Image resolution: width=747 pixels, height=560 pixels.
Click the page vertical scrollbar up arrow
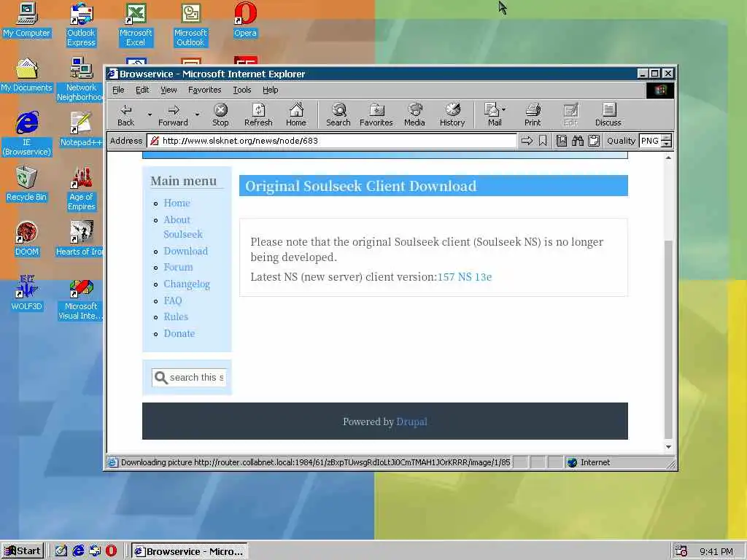point(668,157)
